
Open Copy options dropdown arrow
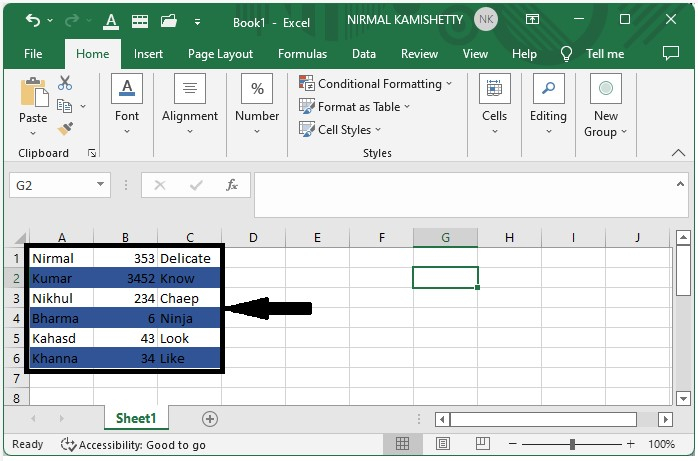coord(83,106)
